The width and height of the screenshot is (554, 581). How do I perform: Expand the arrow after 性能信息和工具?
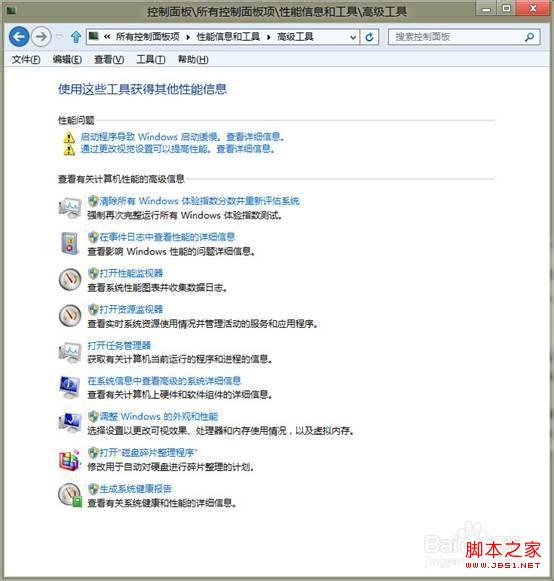[269, 37]
